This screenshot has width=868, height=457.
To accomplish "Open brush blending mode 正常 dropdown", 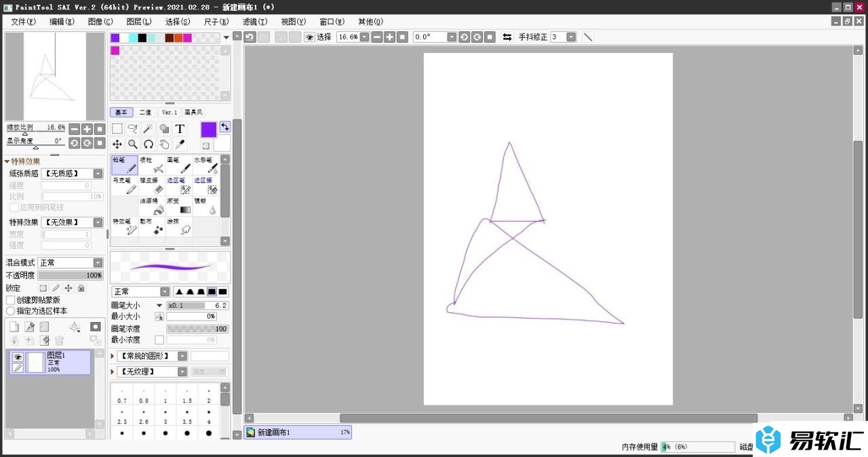I will 140,292.
